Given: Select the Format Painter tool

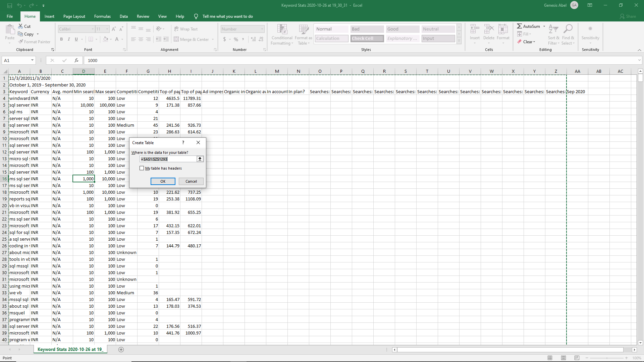Looking at the screenshot, I should tap(35, 42).
